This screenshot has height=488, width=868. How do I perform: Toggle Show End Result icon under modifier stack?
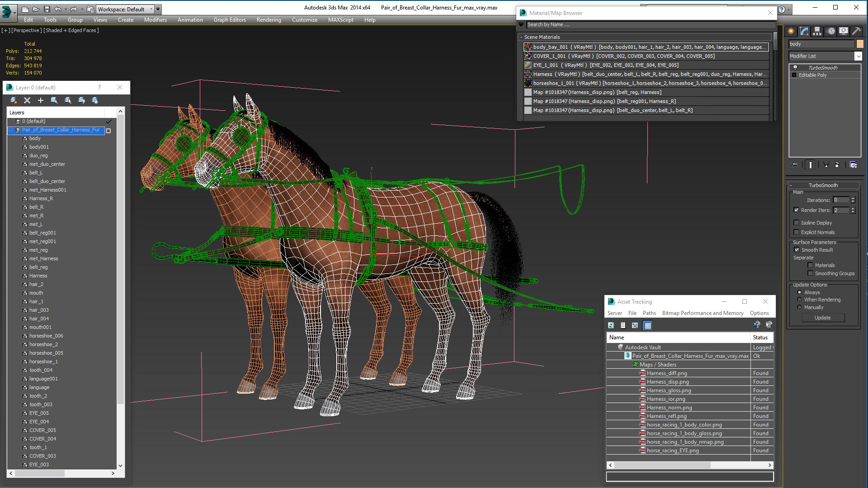[811, 165]
